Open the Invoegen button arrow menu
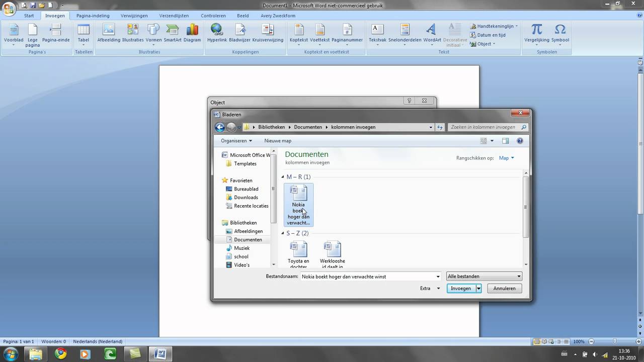Screen dimensions: 644x362 coord(478,289)
